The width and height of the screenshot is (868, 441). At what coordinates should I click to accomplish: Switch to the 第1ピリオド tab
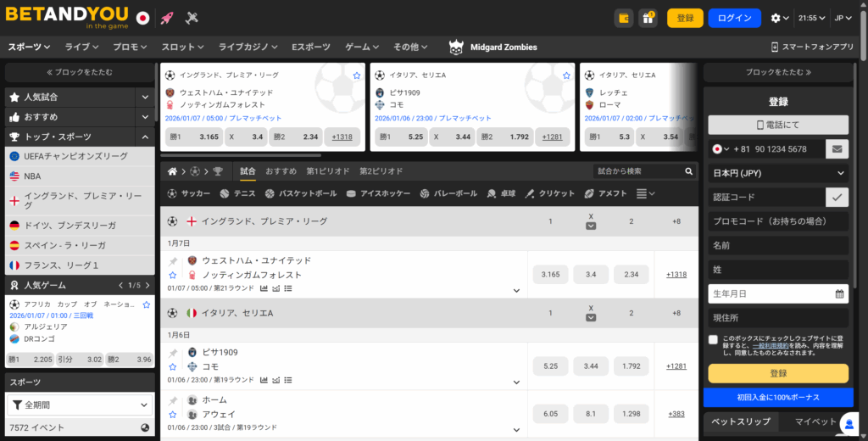pyautogui.click(x=328, y=171)
